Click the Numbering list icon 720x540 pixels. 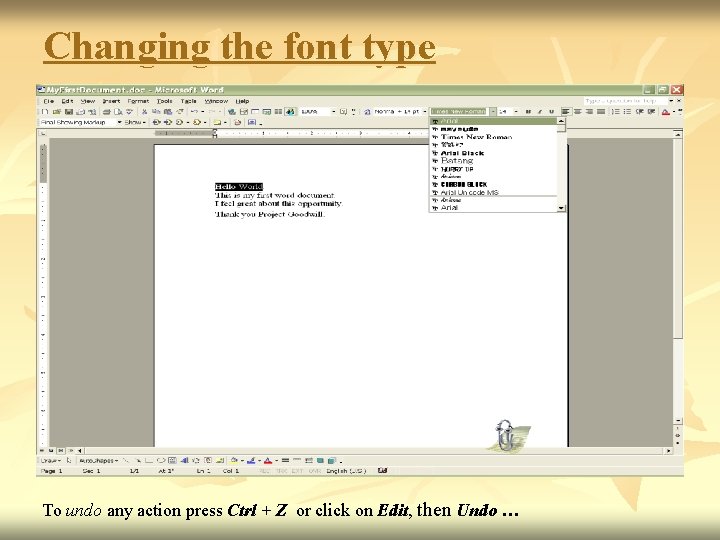[616, 112]
